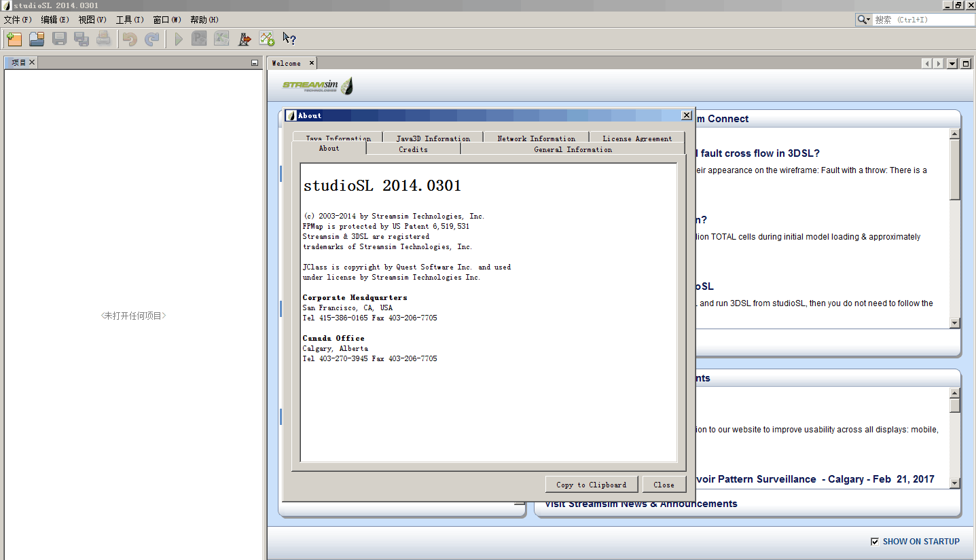Open the 帮助 menu

tap(204, 20)
